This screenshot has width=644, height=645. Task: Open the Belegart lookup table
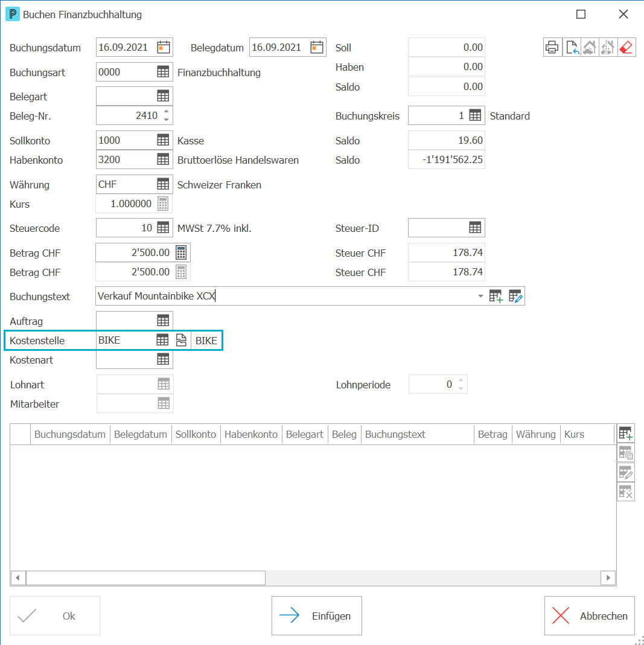pos(163,96)
